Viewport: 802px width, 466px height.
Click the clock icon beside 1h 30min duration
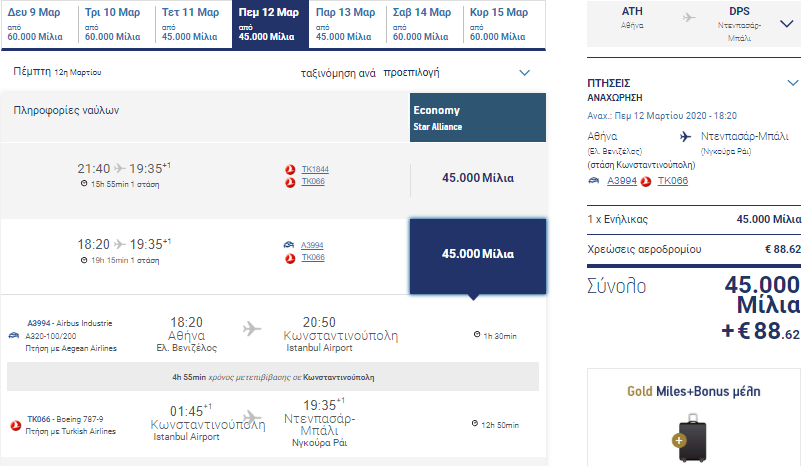click(x=476, y=335)
